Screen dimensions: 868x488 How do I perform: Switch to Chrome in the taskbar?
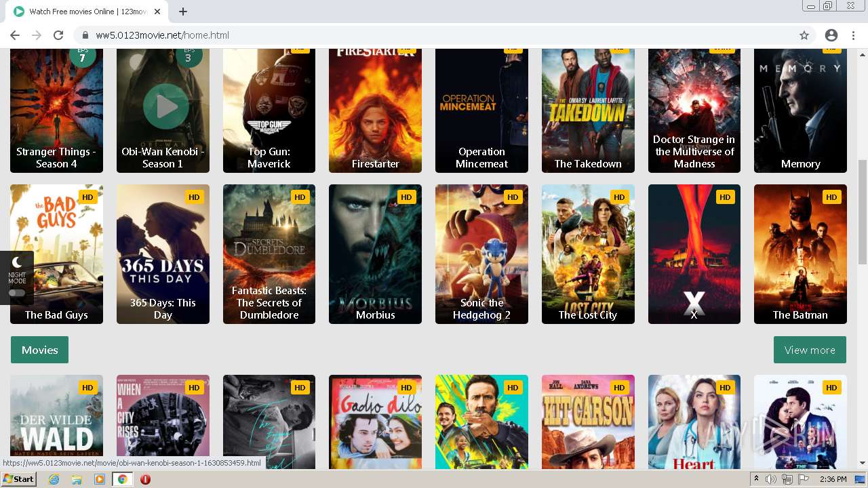tap(123, 479)
